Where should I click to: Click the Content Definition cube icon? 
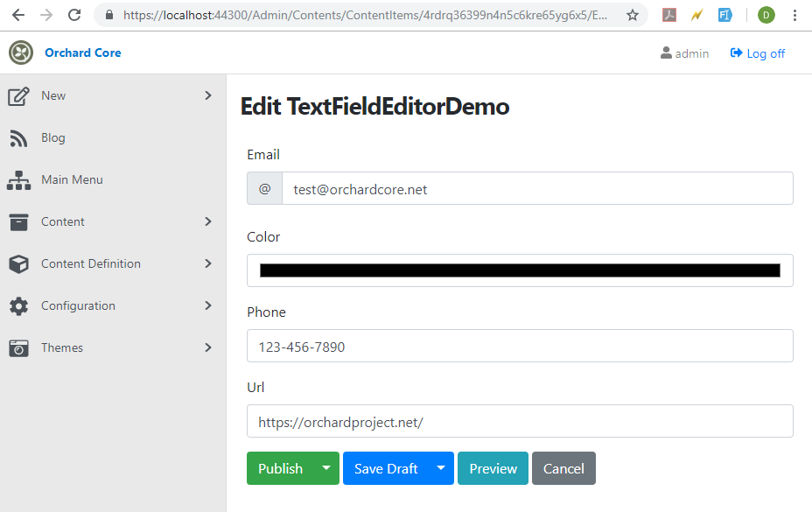[x=18, y=263]
